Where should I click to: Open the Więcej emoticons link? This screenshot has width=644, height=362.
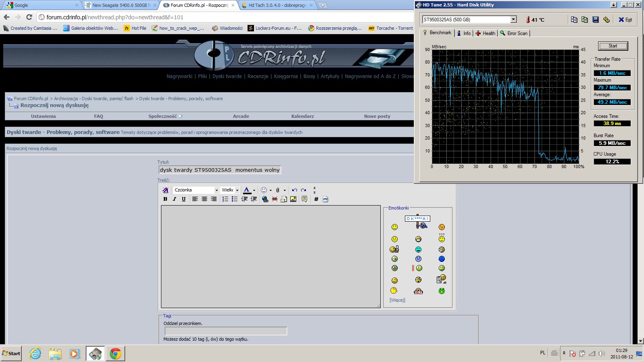tap(397, 300)
